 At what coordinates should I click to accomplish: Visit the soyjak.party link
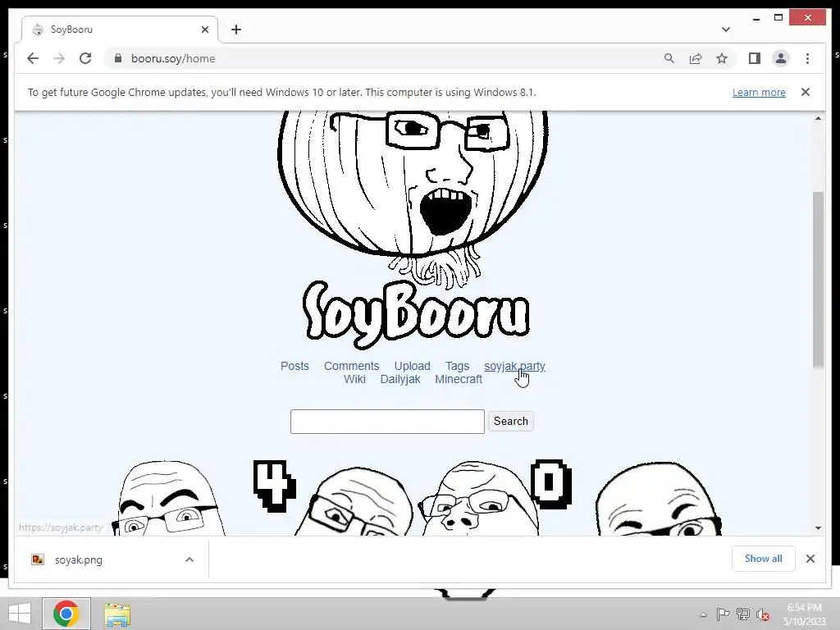click(x=514, y=366)
